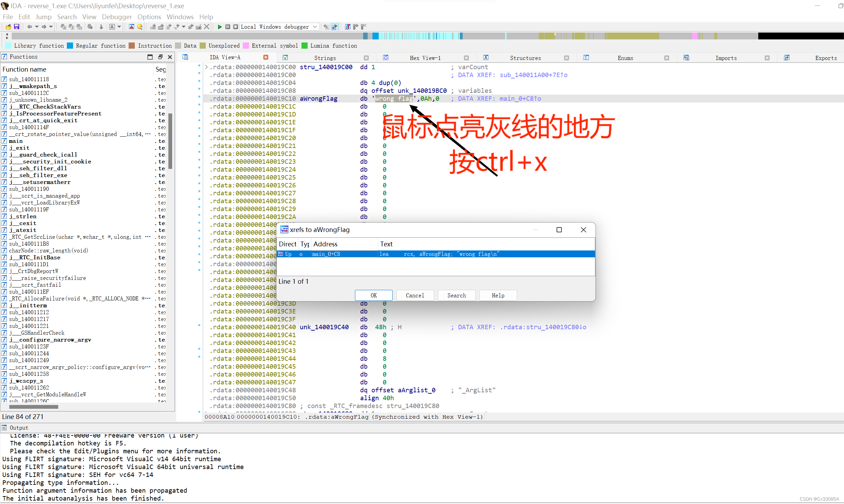Start the process in Local Windows debugger
This screenshot has width=844, height=504.
click(x=220, y=27)
